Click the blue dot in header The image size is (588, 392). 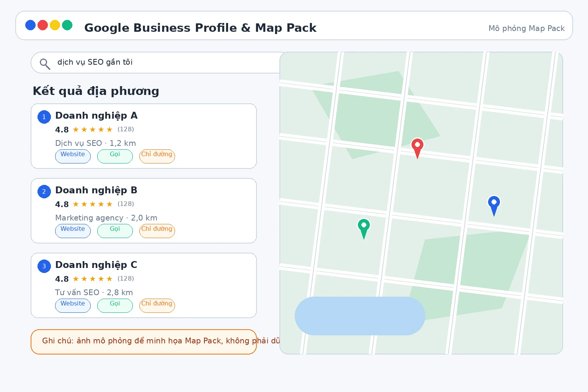click(31, 25)
